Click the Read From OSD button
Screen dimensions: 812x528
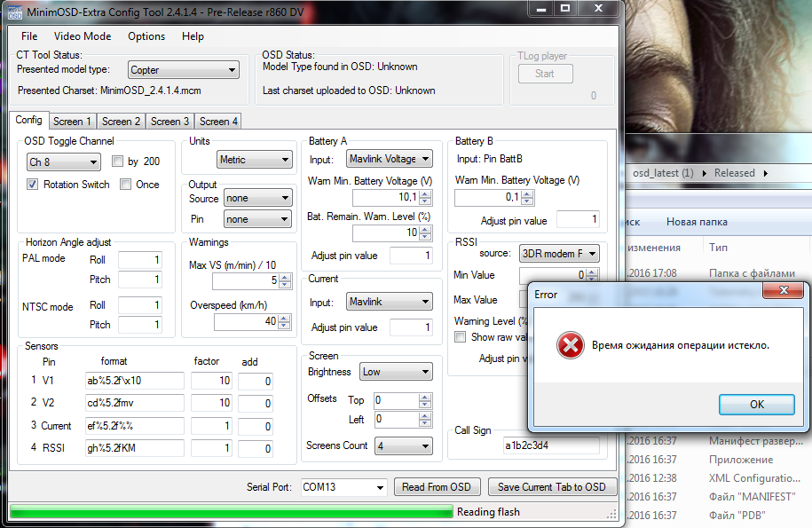tap(438, 487)
